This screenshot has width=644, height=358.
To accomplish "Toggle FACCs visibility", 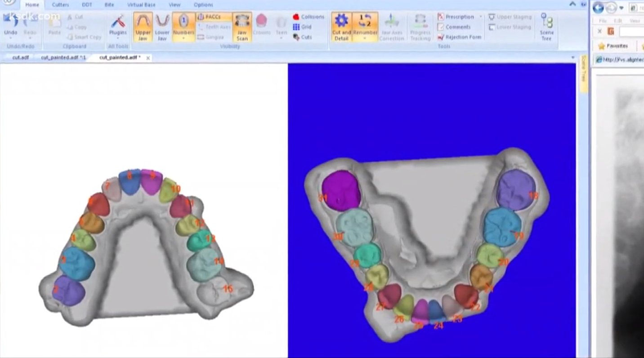I will [x=214, y=17].
